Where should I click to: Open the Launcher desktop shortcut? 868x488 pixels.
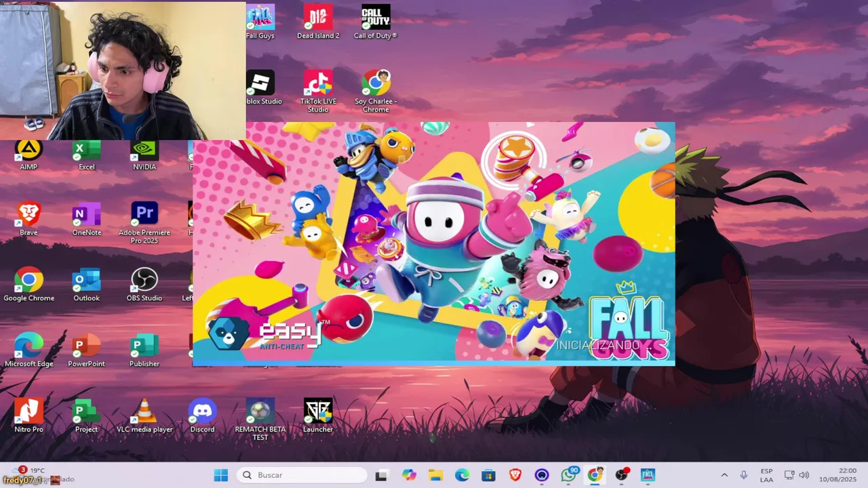[x=318, y=416]
